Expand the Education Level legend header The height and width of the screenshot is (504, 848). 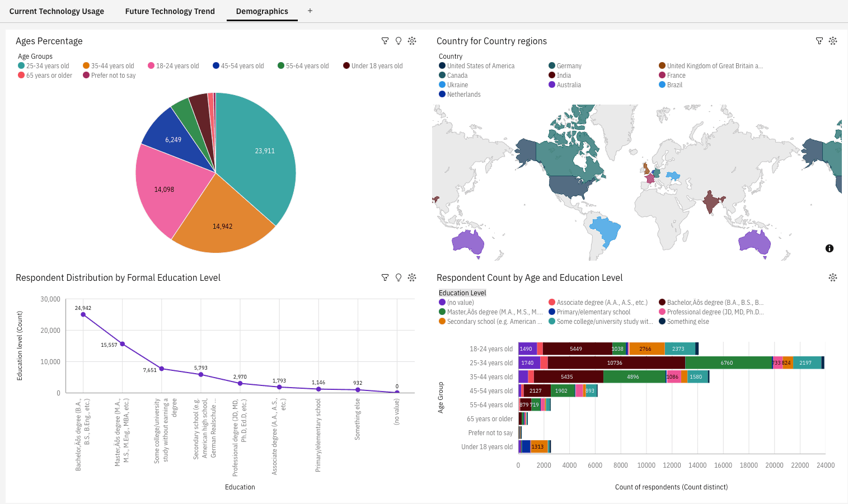click(x=462, y=293)
